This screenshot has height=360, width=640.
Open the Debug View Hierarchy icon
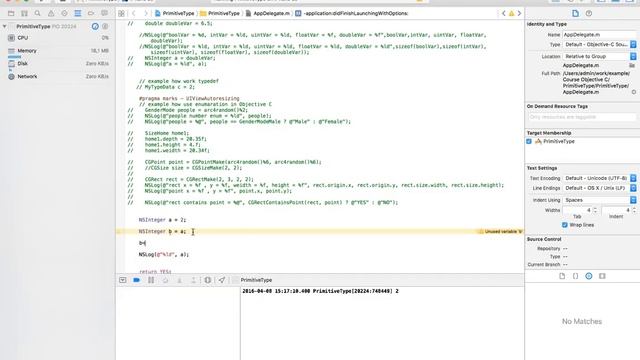207,280
